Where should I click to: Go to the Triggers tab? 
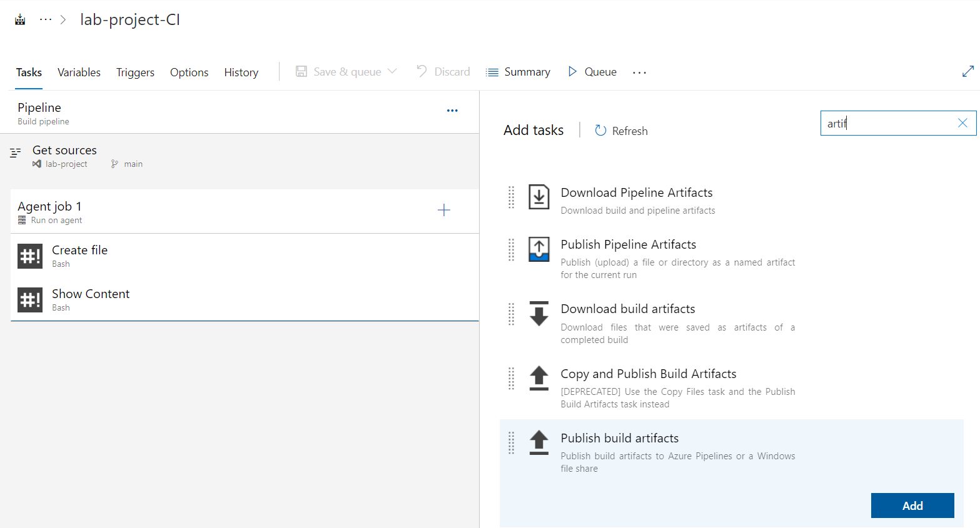coord(135,72)
